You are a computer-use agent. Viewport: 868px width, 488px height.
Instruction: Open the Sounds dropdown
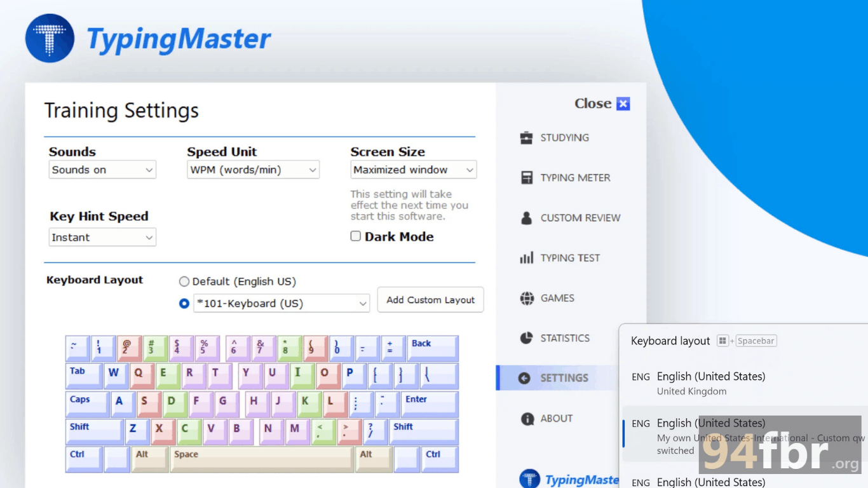pyautogui.click(x=102, y=170)
